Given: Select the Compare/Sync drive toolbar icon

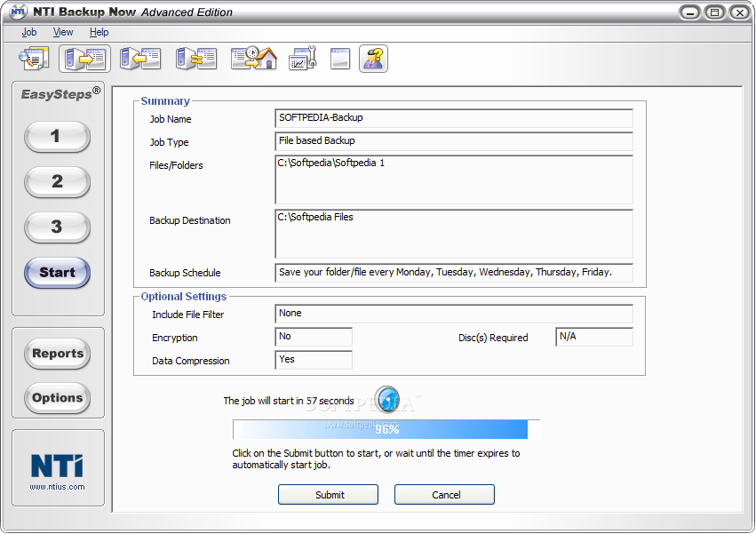Looking at the screenshot, I should click(x=196, y=59).
